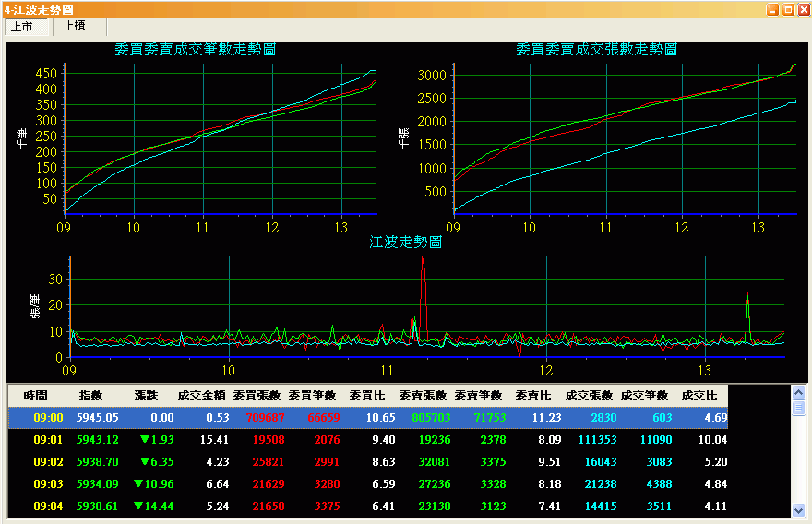Click turnover amount 15.41
The width and height of the screenshot is (812, 524).
tap(214, 440)
